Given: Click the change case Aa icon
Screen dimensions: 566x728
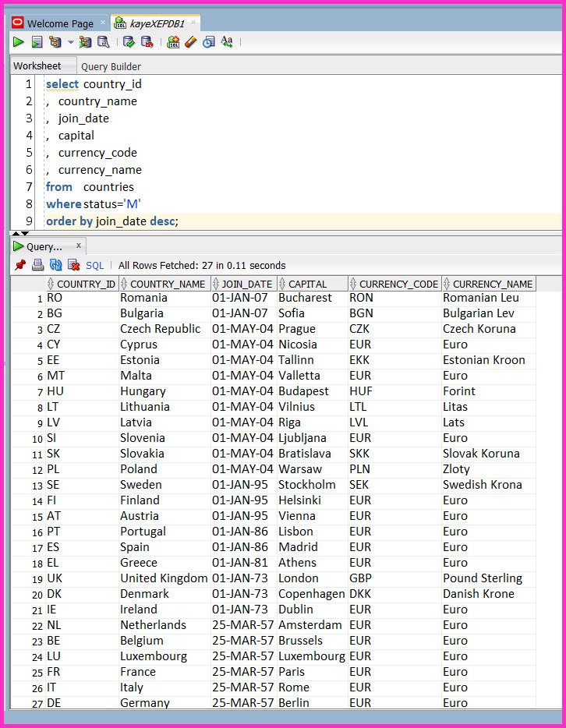Looking at the screenshot, I should click(x=227, y=42).
